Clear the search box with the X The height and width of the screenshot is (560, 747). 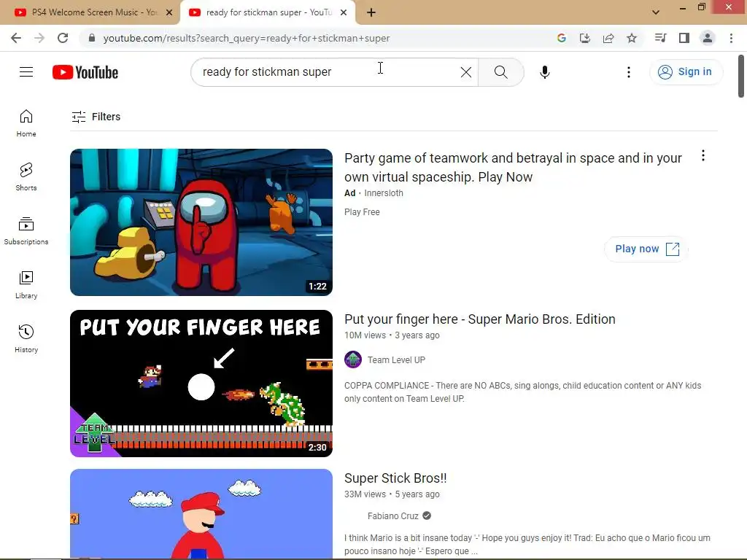tap(466, 72)
